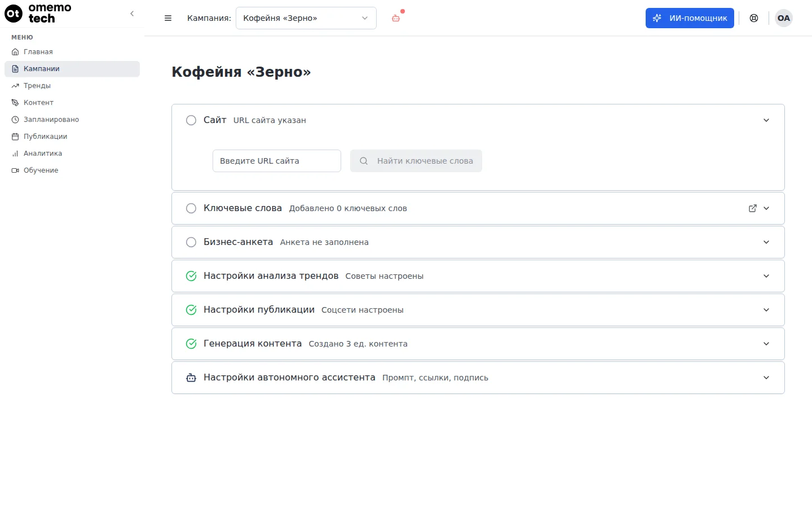Open Тренды in the sidebar
812x508 pixels.
coord(72,86)
